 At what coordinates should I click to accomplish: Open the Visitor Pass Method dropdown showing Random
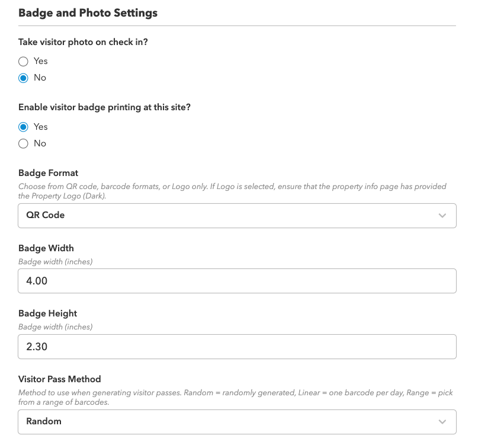(237, 422)
